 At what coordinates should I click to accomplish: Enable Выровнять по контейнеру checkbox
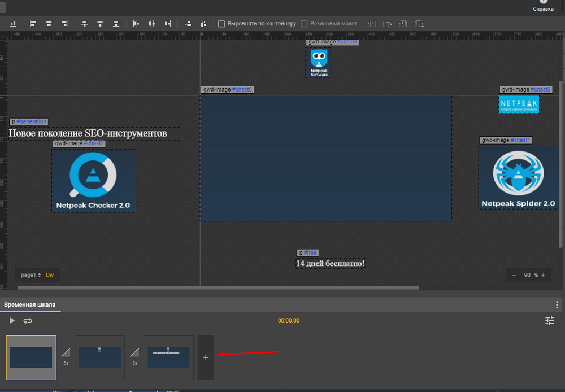(221, 24)
